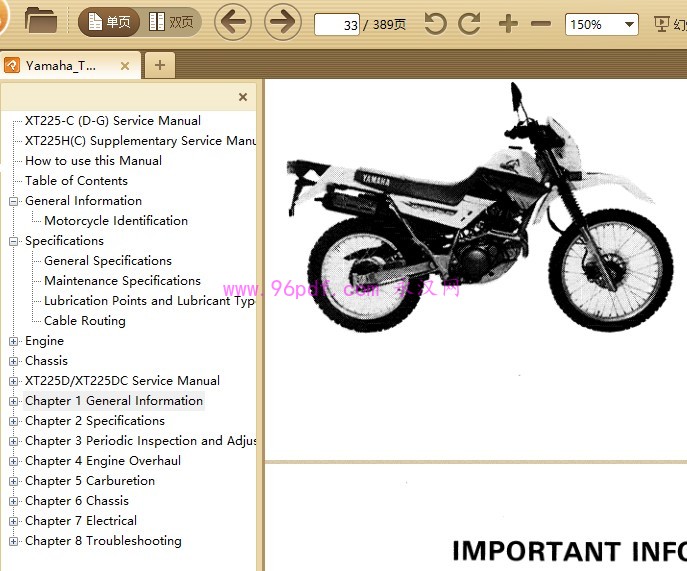The height and width of the screenshot is (571, 687).
Task: Open General Specifications bookmark
Action: pos(108,261)
